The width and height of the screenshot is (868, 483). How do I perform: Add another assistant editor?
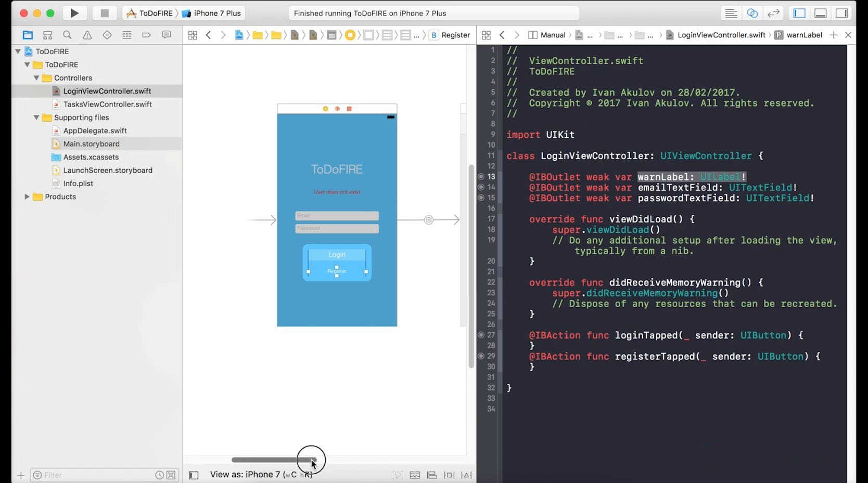pos(834,35)
